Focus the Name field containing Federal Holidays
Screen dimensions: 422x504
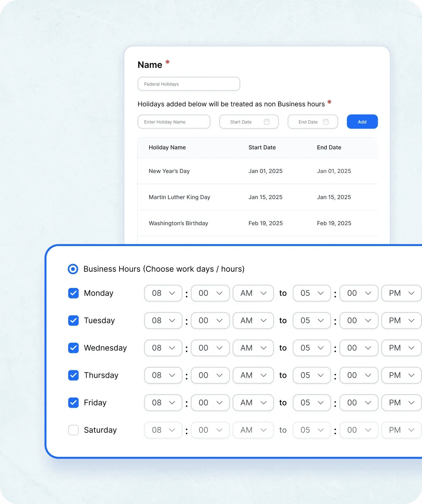(x=189, y=84)
